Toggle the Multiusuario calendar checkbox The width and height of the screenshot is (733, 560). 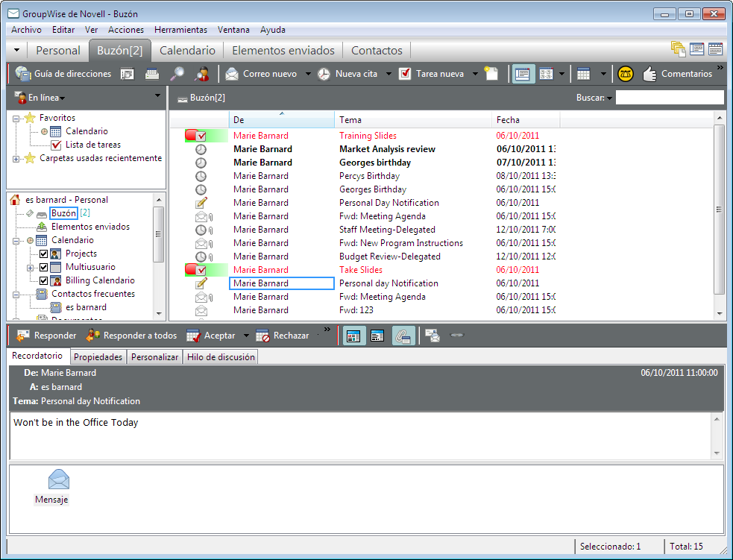[x=43, y=267]
